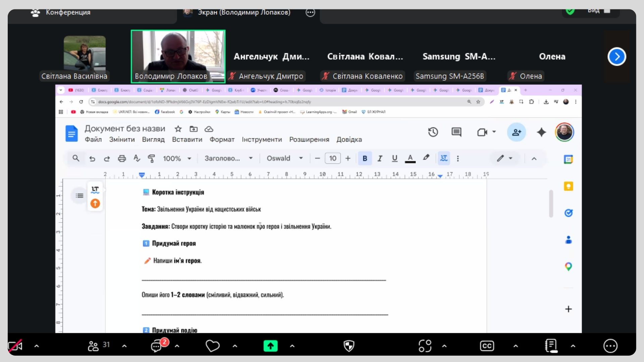Toggle italic formatting
The image size is (644, 362).
click(380, 158)
